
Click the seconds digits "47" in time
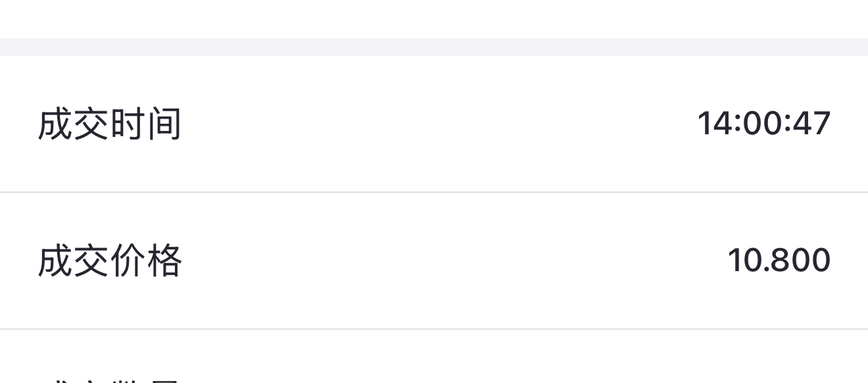[813, 124]
